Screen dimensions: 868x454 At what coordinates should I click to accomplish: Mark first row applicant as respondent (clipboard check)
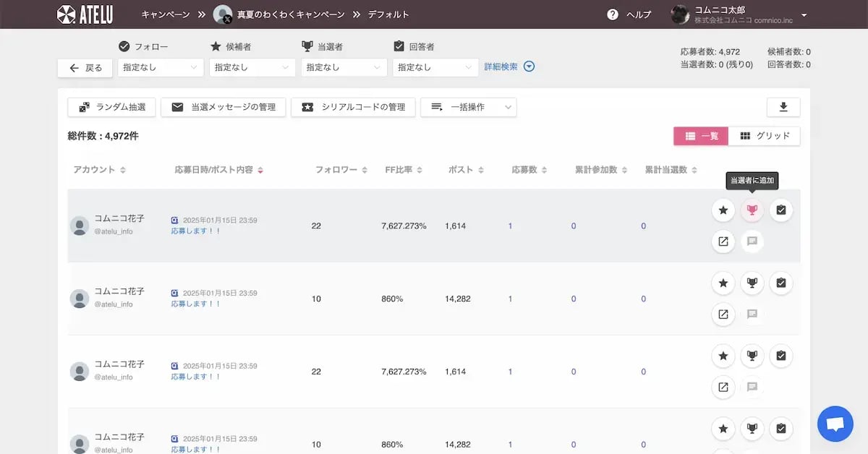click(781, 210)
